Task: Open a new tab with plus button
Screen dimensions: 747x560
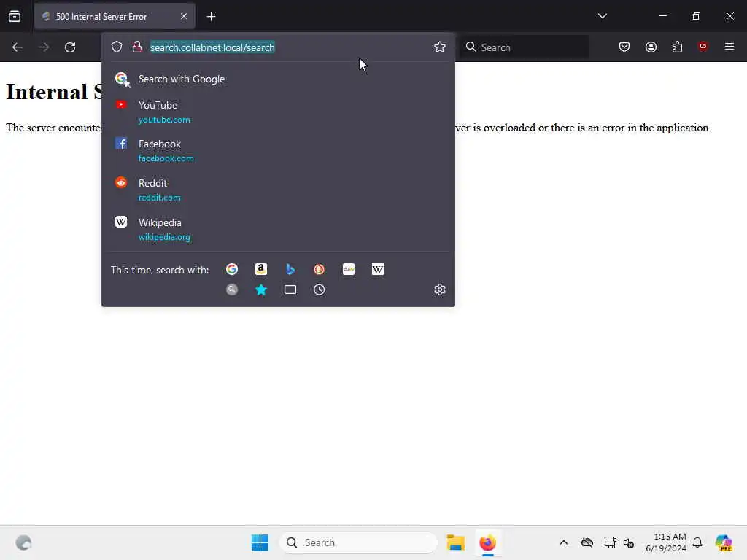Action: click(211, 17)
